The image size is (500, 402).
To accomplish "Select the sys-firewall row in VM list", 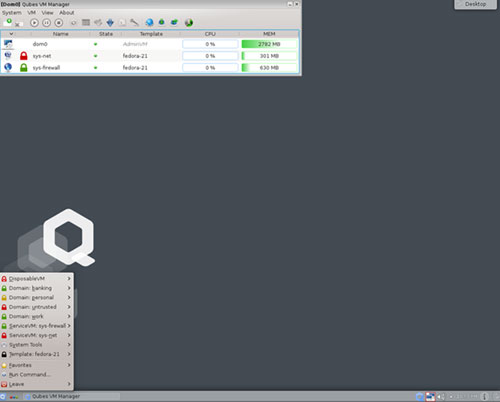I will coord(150,68).
